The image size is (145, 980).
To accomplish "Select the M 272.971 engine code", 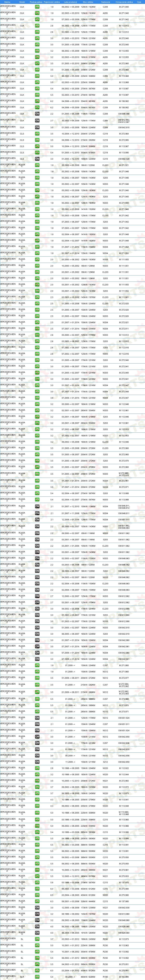I will point(124,487).
